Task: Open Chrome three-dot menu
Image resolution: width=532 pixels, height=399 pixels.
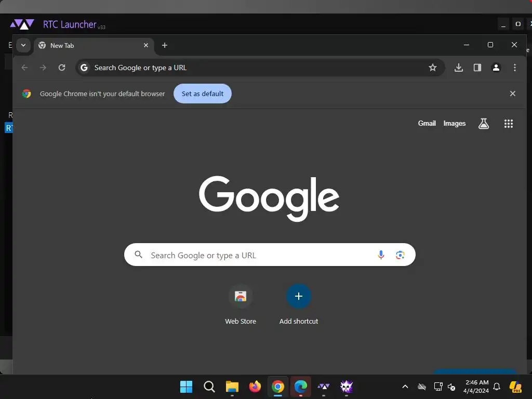Action: 515,68
